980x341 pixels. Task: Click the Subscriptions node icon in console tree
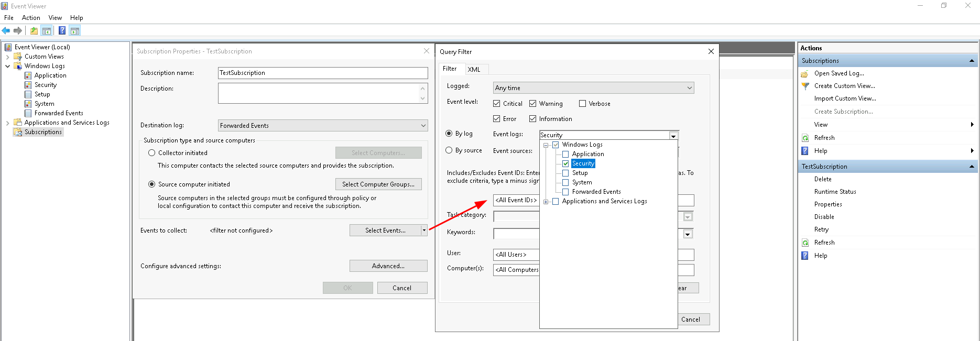(18, 132)
